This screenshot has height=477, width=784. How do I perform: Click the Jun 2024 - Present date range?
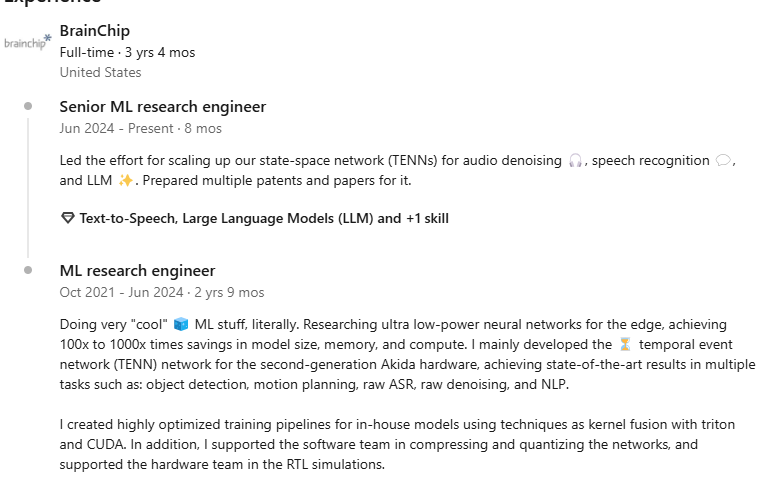click(140, 128)
